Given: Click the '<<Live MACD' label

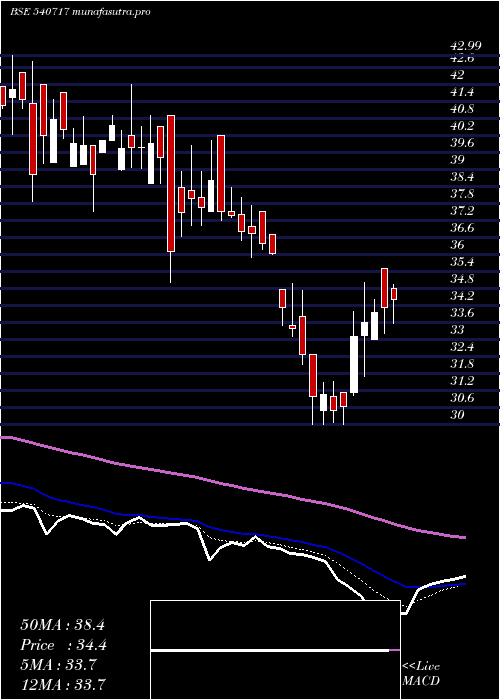Looking at the screenshot, I should click(421, 674).
